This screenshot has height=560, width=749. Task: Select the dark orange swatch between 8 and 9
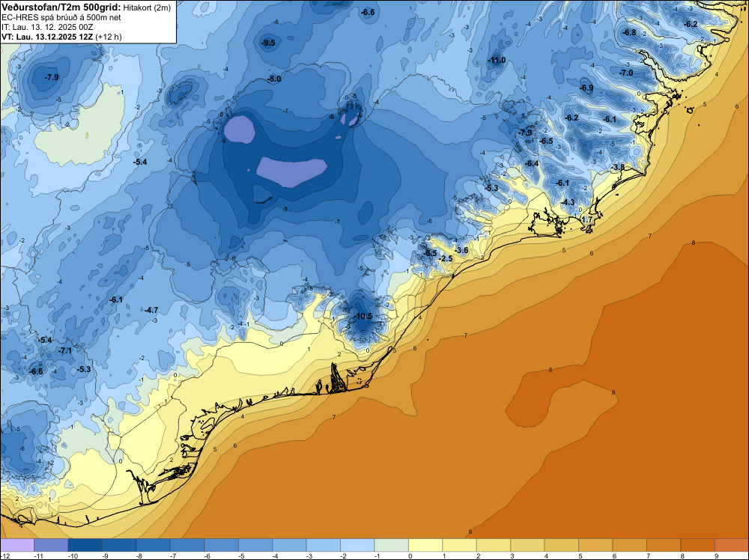click(698, 545)
